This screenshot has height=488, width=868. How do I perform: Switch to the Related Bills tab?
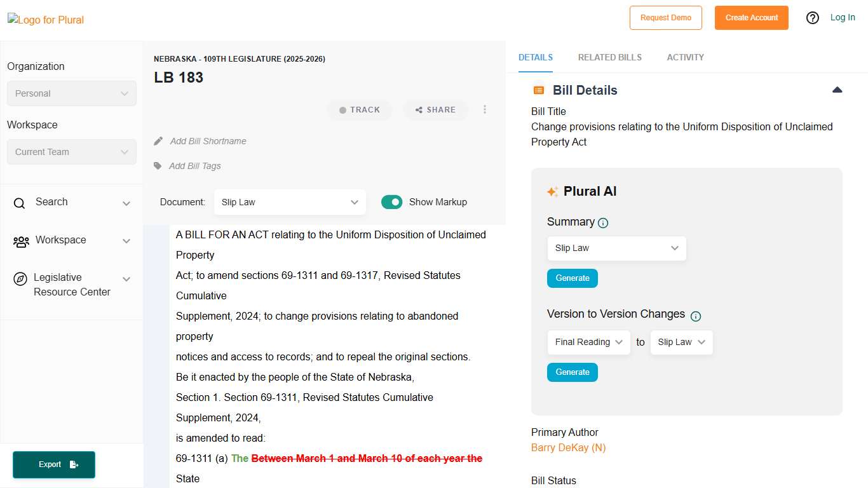tap(609, 57)
